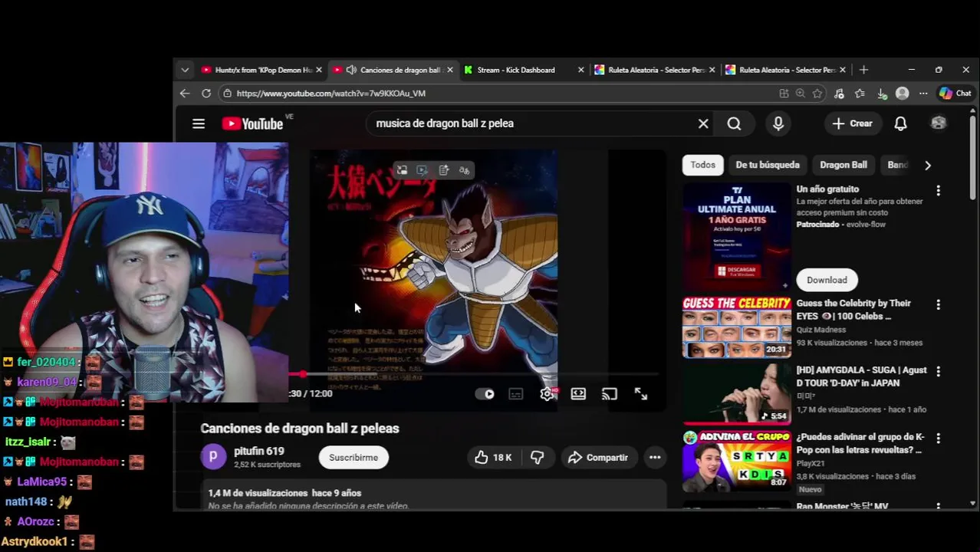Open options for AMYGDALA SUGA video
Image resolution: width=980 pixels, height=552 pixels.
tap(938, 371)
